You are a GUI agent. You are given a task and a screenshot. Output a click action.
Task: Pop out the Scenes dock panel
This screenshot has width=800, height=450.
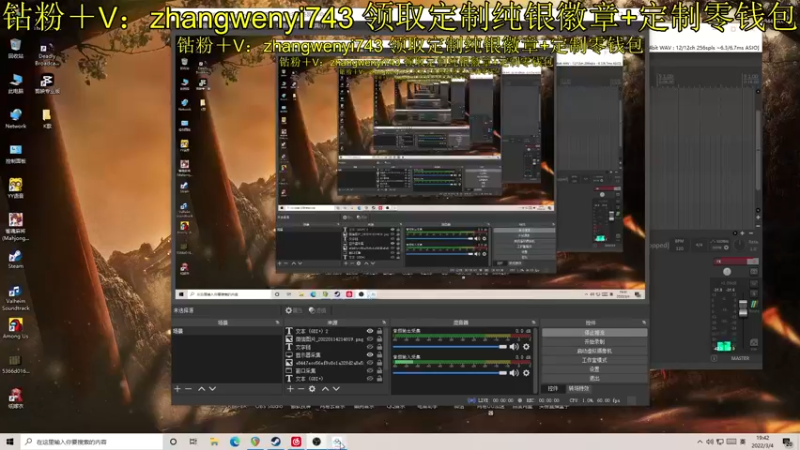click(x=278, y=322)
